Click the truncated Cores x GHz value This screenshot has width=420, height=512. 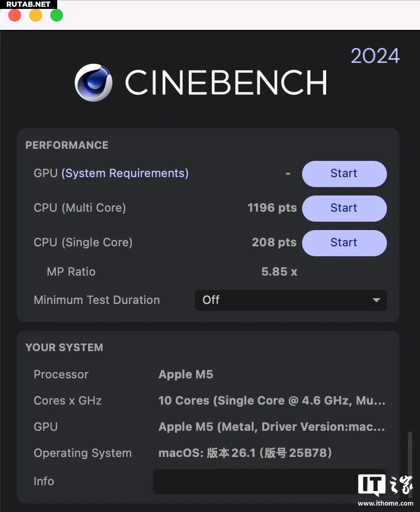point(272,401)
